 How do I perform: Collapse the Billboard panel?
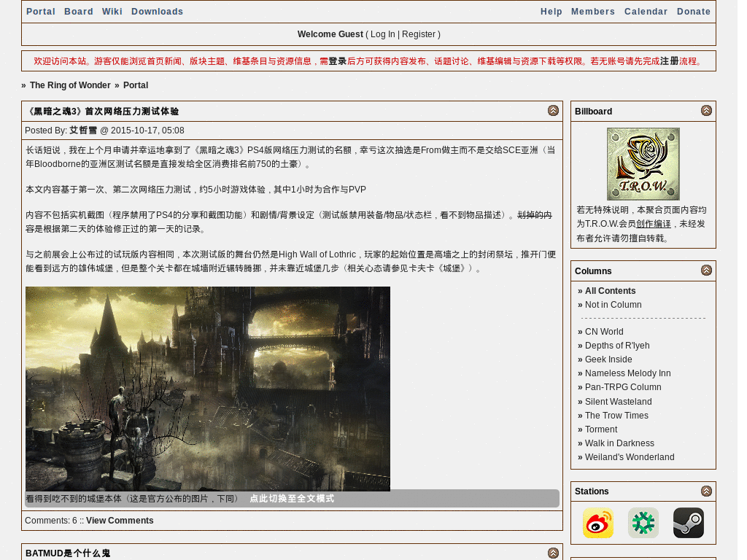pos(706,111)
